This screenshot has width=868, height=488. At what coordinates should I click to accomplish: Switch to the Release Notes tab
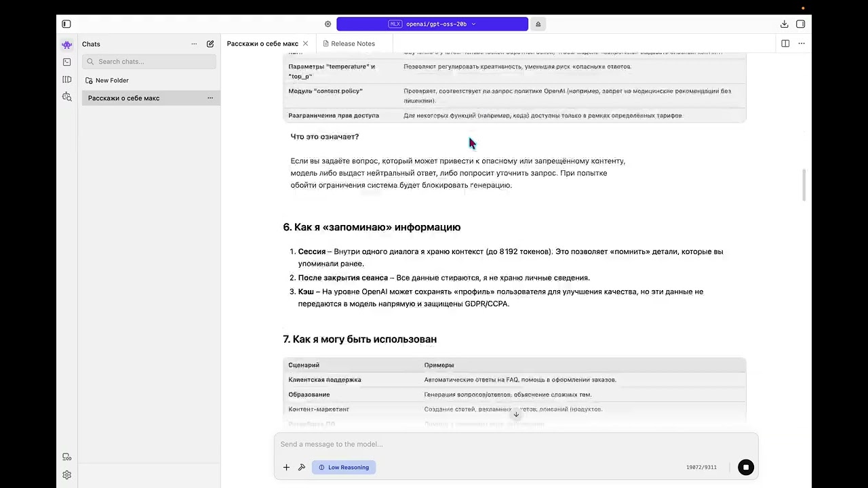349,43
